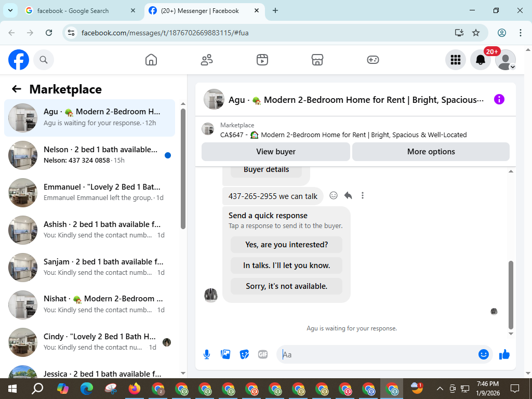Reply to the 437-265-2955 message

[348, 195]
